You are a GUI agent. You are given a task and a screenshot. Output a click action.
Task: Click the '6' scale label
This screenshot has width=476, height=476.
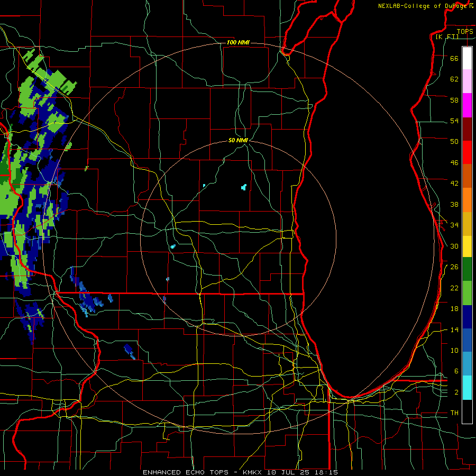[456, 371]
